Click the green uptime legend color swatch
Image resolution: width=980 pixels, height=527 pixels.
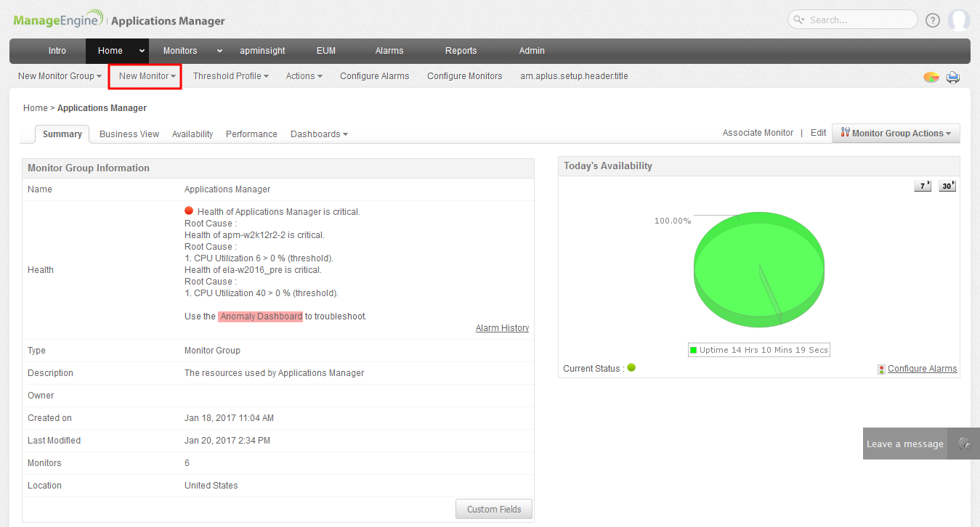pyautogui.click(x=693, y=350)
